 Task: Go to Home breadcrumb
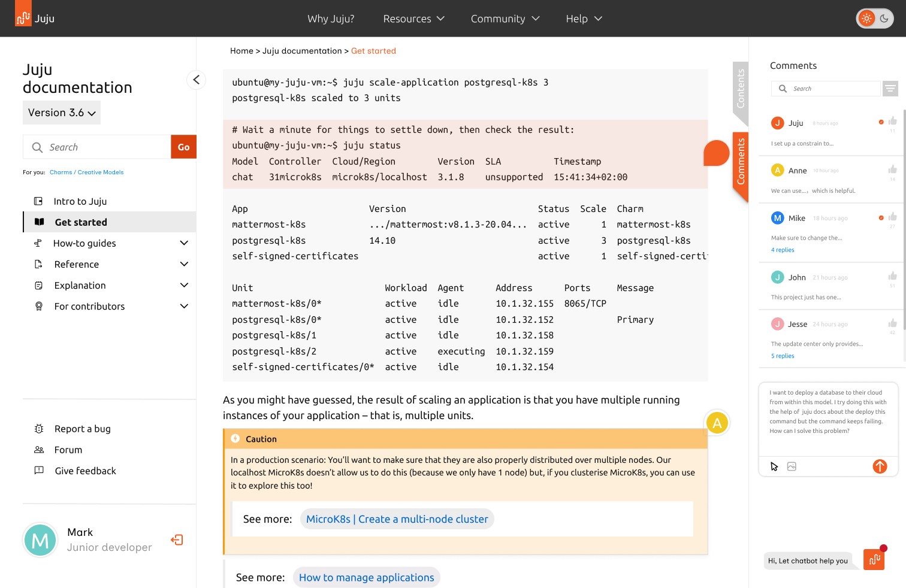(241, 51)
